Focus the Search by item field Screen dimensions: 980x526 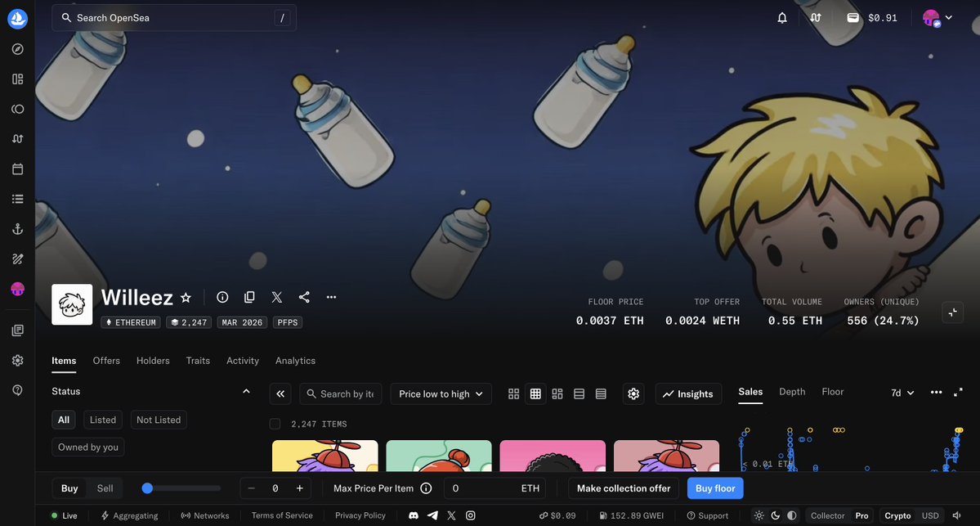[x=341, y=394]
